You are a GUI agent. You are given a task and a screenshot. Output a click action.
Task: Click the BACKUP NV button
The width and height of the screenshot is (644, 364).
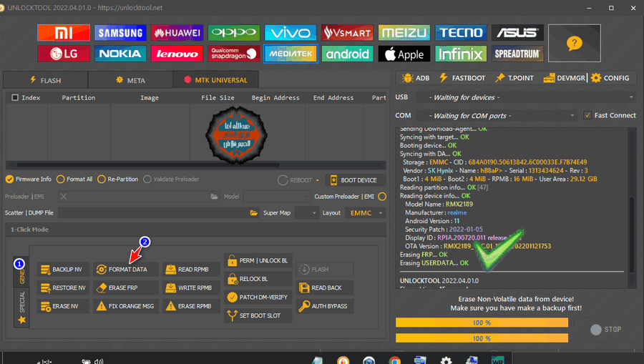(62, 270)
